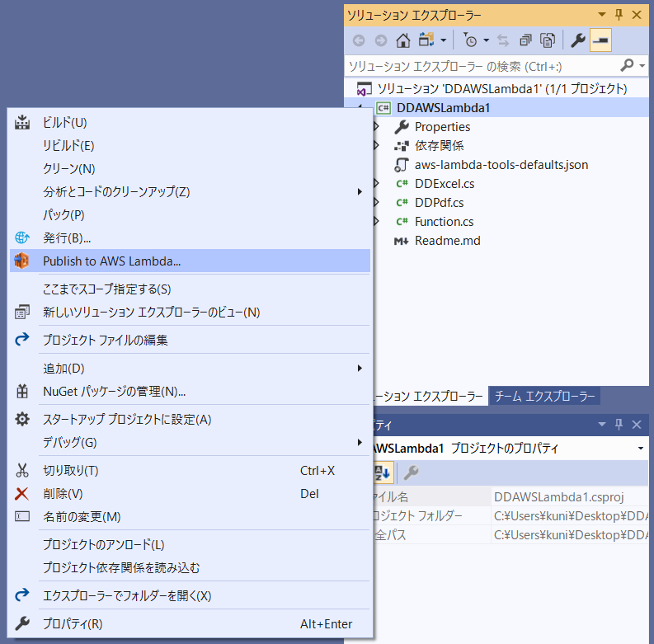Choose パック(P) from context menu
This screenshot has width=654, height=644.
click(190, 215)
